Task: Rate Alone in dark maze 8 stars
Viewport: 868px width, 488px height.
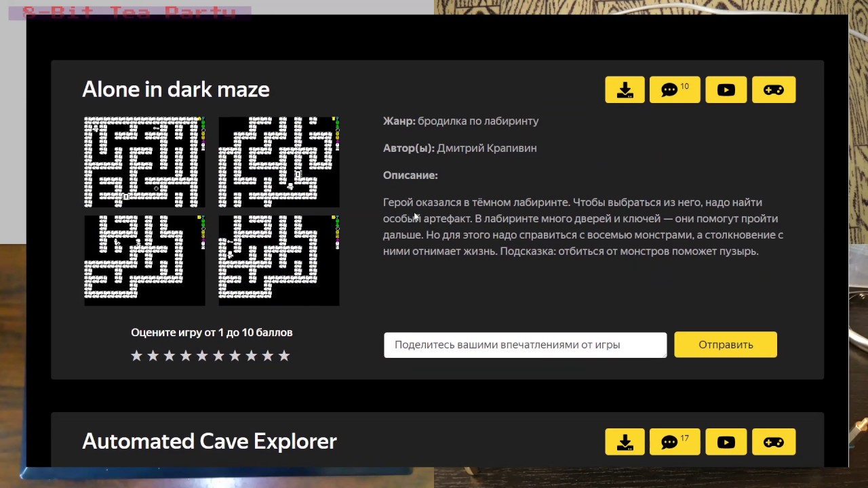Action: [251, 356]
